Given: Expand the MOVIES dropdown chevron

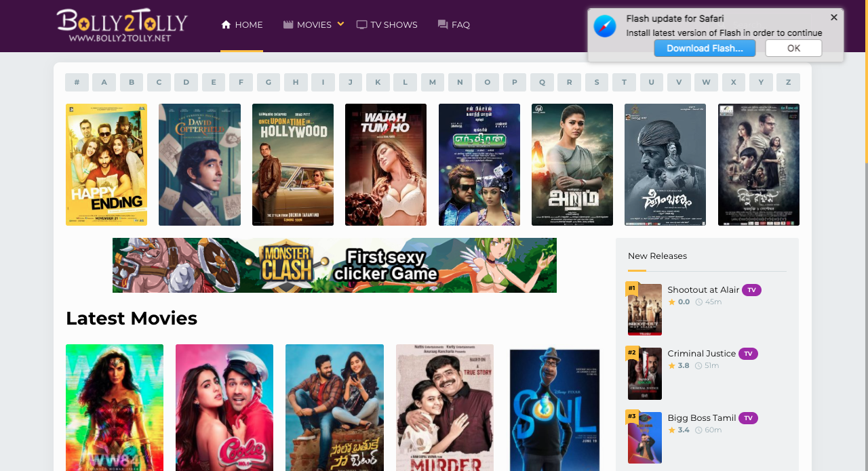Looking at the screenshot, I should [341, 24].
